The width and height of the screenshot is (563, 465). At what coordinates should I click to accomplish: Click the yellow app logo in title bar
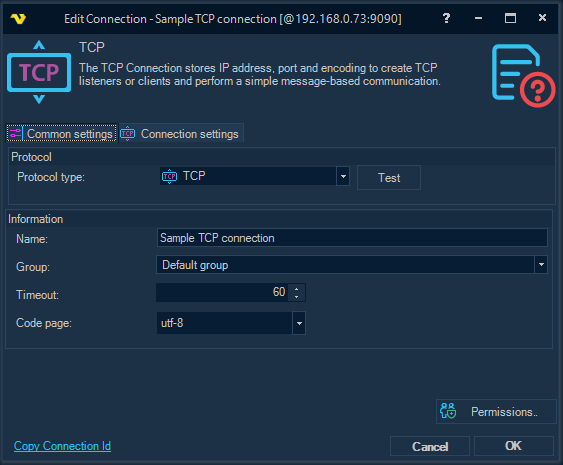point(18,18)
